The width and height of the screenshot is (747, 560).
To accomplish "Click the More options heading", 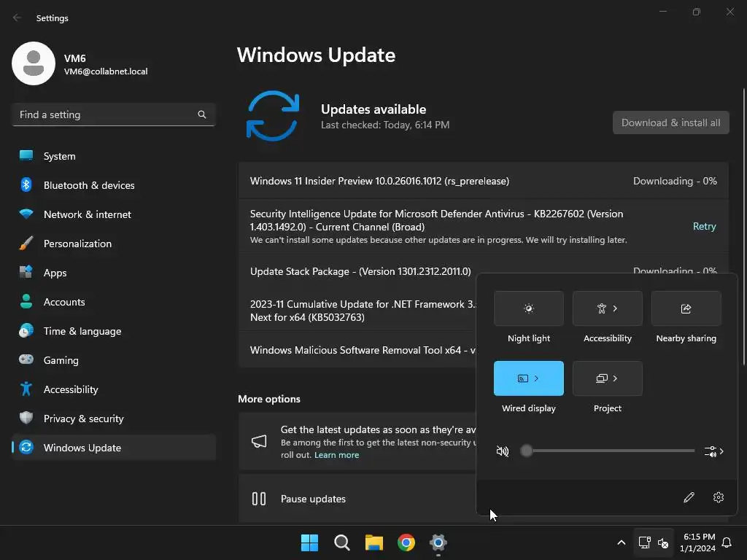I will click(x=269, y=399).
